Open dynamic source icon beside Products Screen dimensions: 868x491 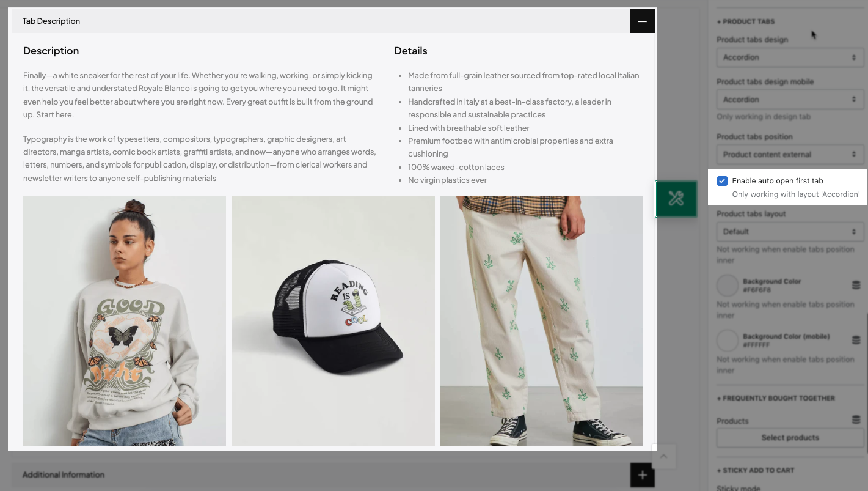pyautogui.click(x=856, y=420)
